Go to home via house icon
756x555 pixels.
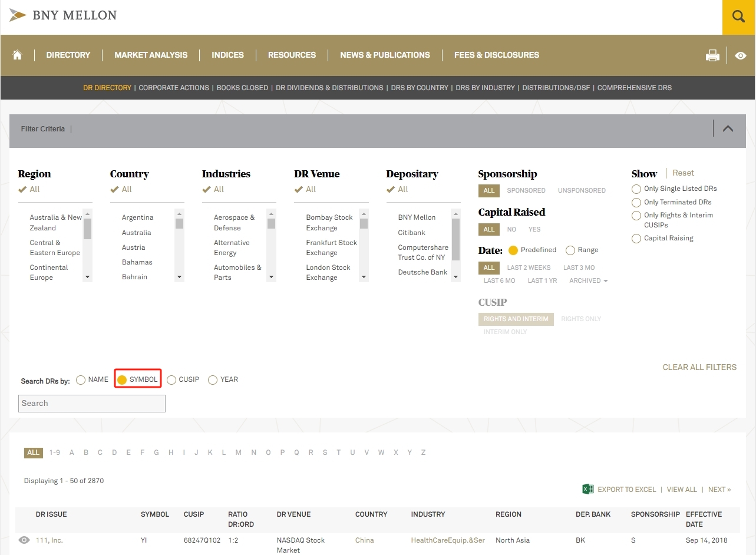(18, 55)
